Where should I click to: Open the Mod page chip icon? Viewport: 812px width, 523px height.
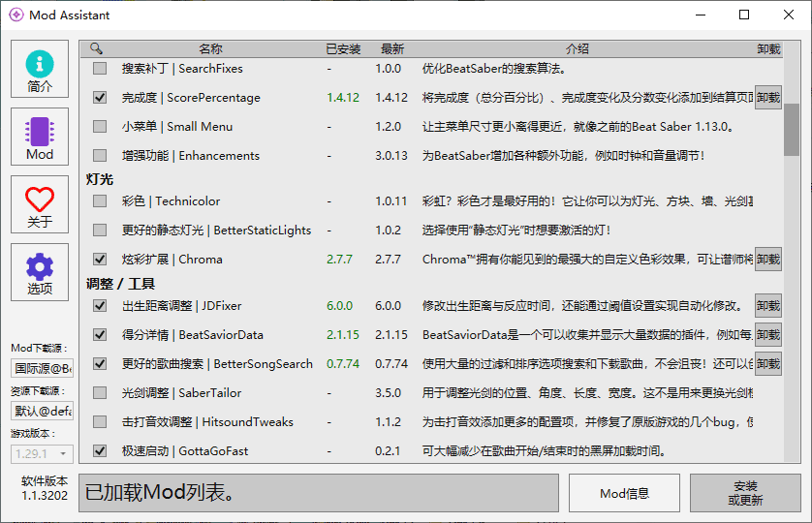40,137
